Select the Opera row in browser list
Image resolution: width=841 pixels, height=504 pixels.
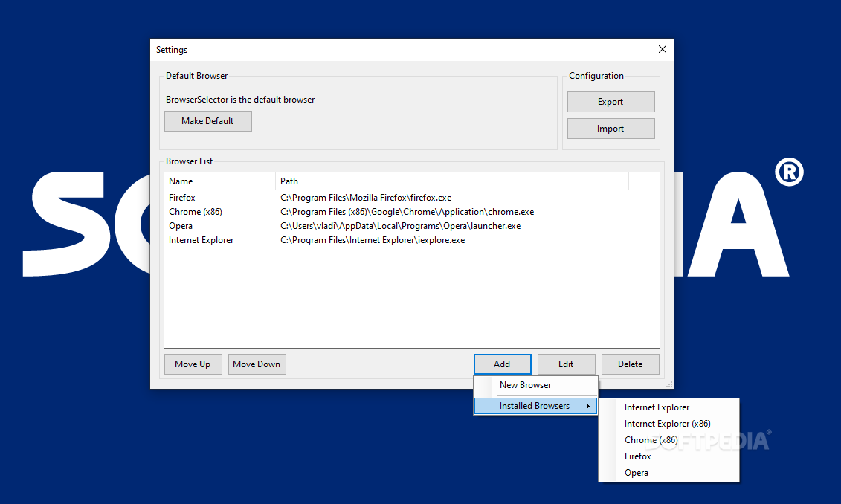click(411, 226)
